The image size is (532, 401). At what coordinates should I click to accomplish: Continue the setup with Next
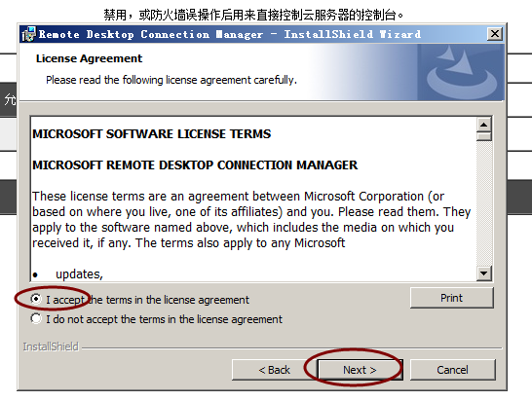pyautogui.click(x=360, y=370)
